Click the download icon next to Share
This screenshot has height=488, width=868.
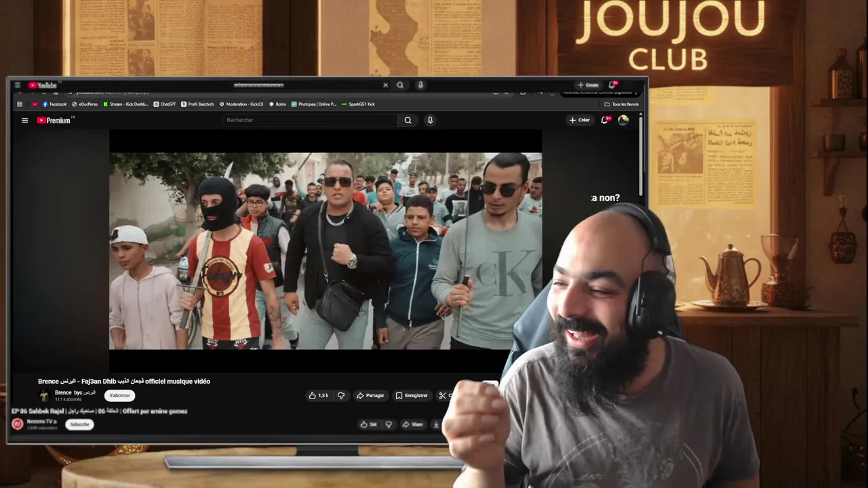[436, 424]
